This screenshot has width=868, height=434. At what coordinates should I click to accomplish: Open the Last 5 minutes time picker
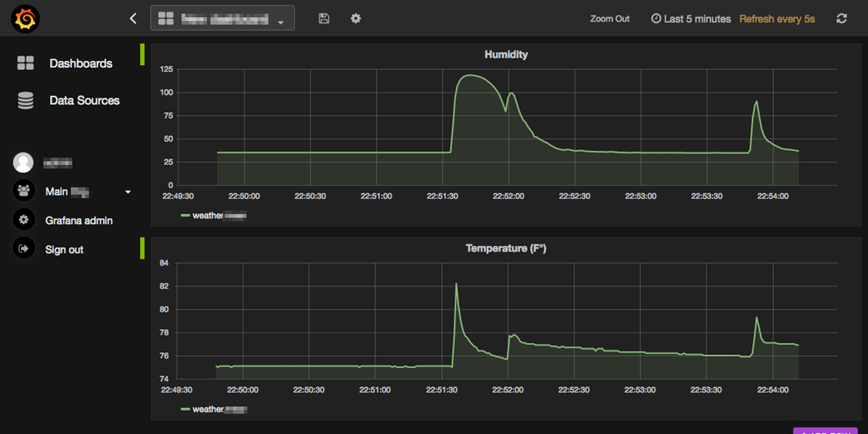click(692, 19)
